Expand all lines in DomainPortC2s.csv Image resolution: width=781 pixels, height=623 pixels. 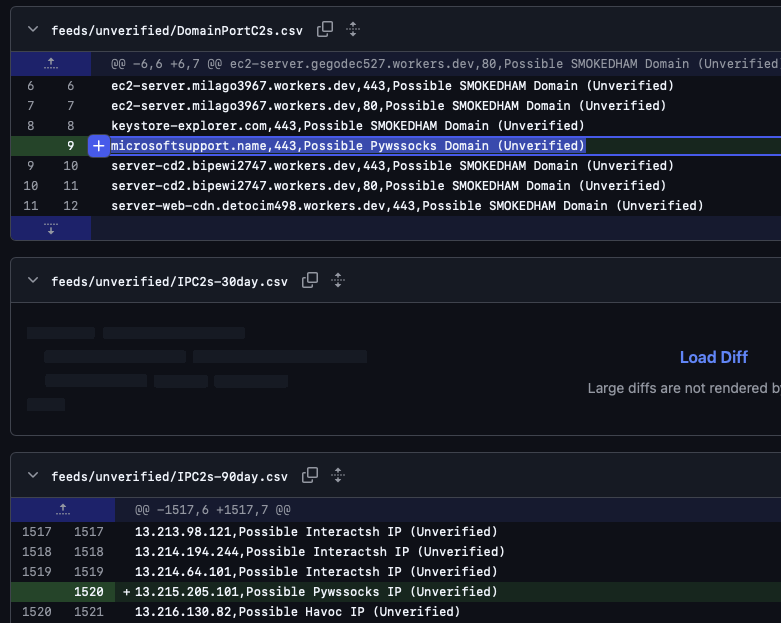point(353,29)
